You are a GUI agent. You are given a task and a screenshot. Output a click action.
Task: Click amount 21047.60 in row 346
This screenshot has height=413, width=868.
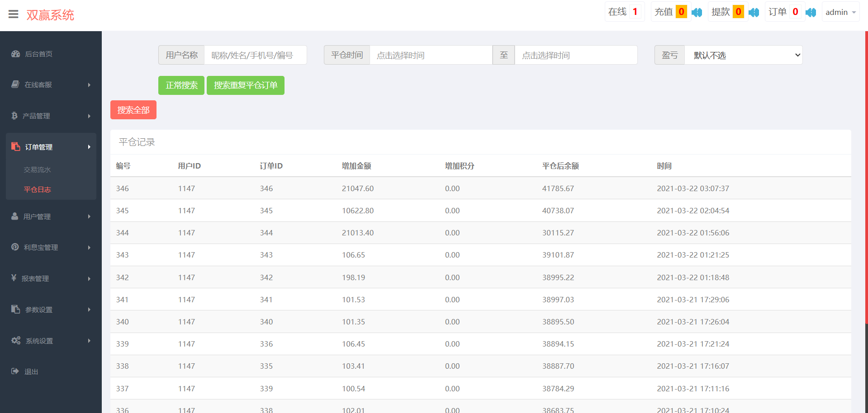point(358,188)
